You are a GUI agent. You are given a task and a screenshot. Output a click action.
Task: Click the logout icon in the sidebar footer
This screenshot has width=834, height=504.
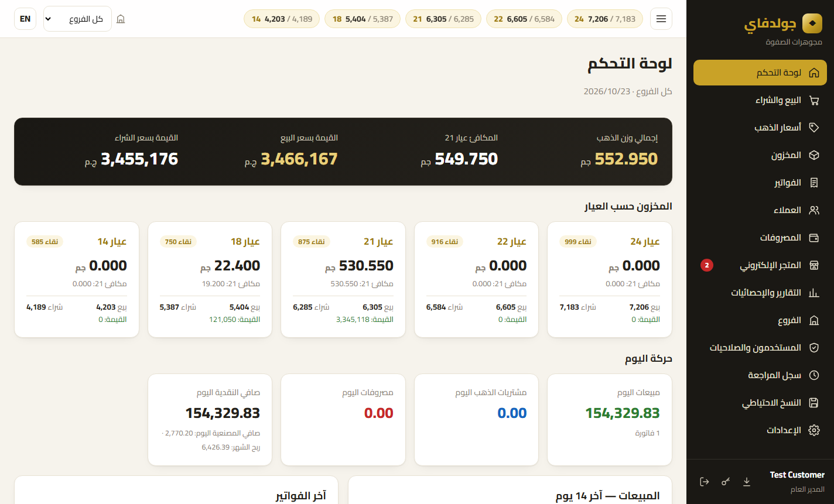(x=705, y=482)
